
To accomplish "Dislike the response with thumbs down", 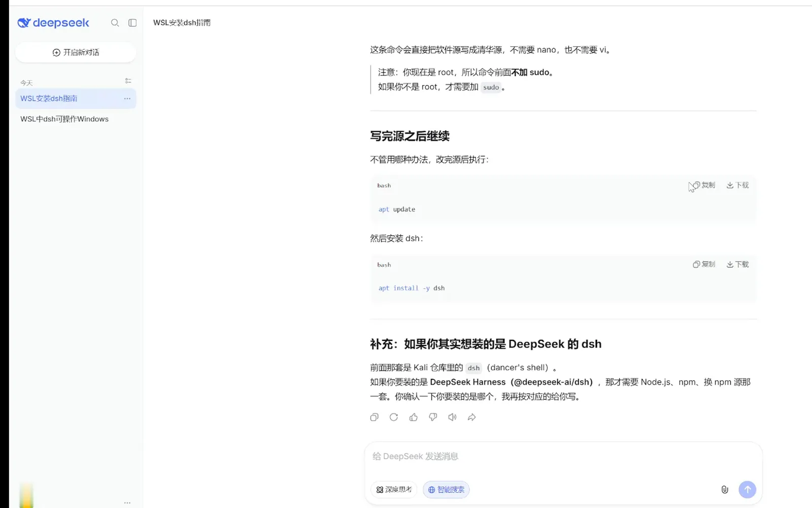I will click(x=433, y=418).
